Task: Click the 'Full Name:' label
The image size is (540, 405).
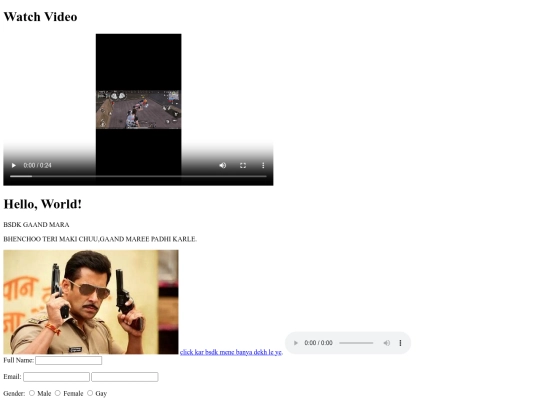Action: [19, 360]
